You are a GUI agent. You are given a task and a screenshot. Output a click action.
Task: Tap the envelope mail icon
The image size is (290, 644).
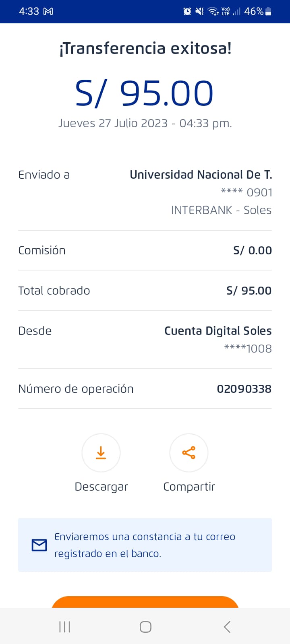coord(39,545)
